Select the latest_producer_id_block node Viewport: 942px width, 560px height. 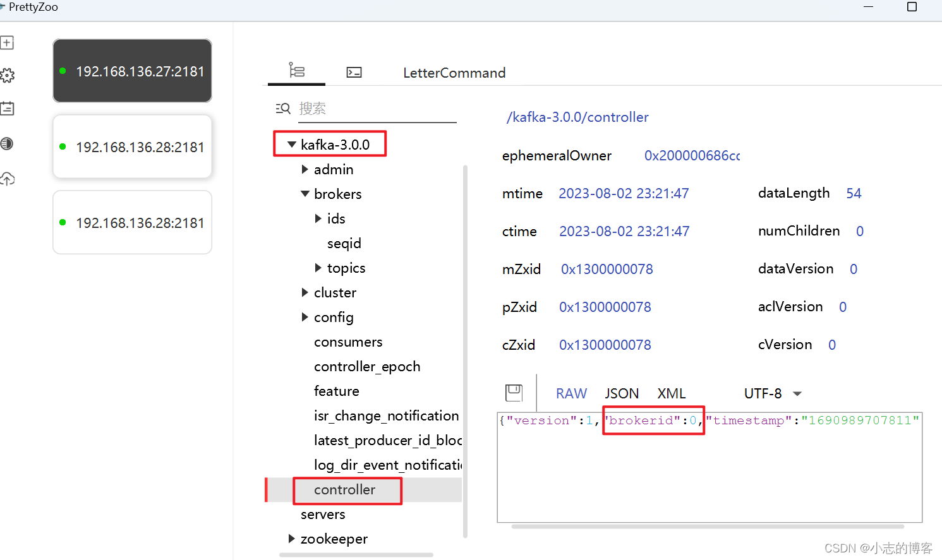(x=388, y=440)
